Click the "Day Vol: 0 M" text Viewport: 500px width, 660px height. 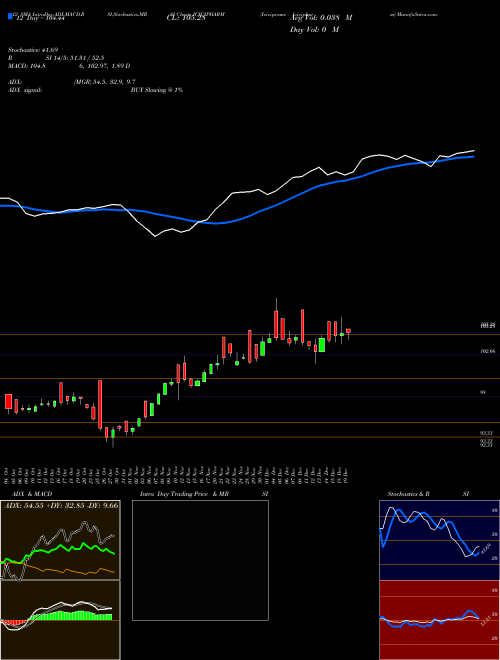click(x=314, y=29)
